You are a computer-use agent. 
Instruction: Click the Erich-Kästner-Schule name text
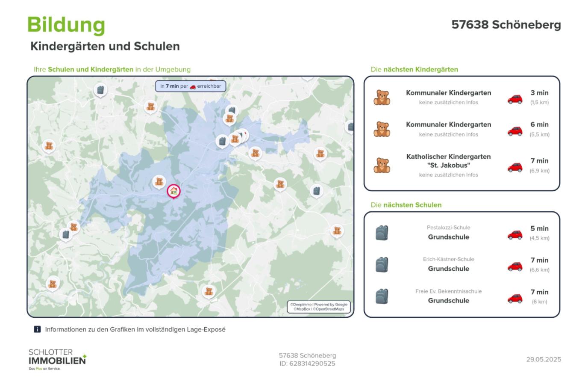point(448,259)
